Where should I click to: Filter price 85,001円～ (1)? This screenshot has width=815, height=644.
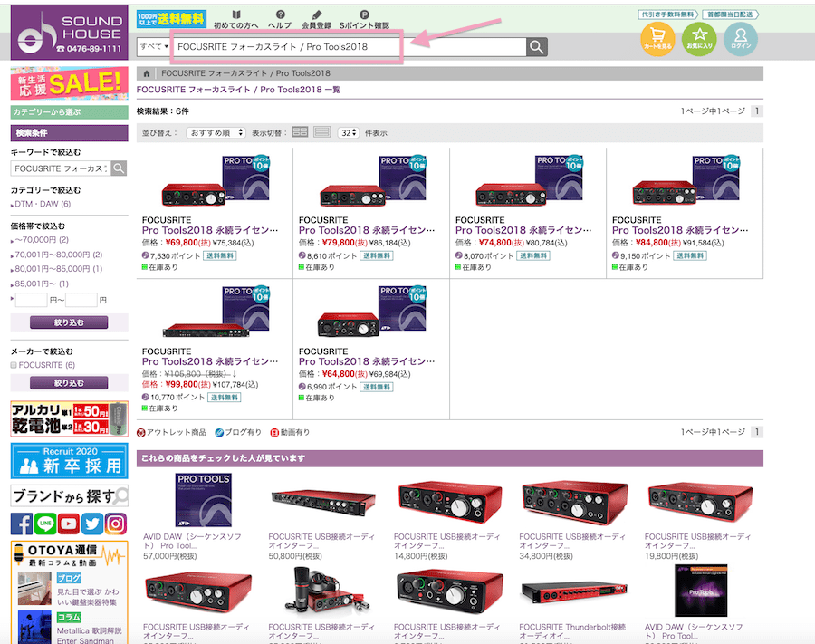coord(42,284)
